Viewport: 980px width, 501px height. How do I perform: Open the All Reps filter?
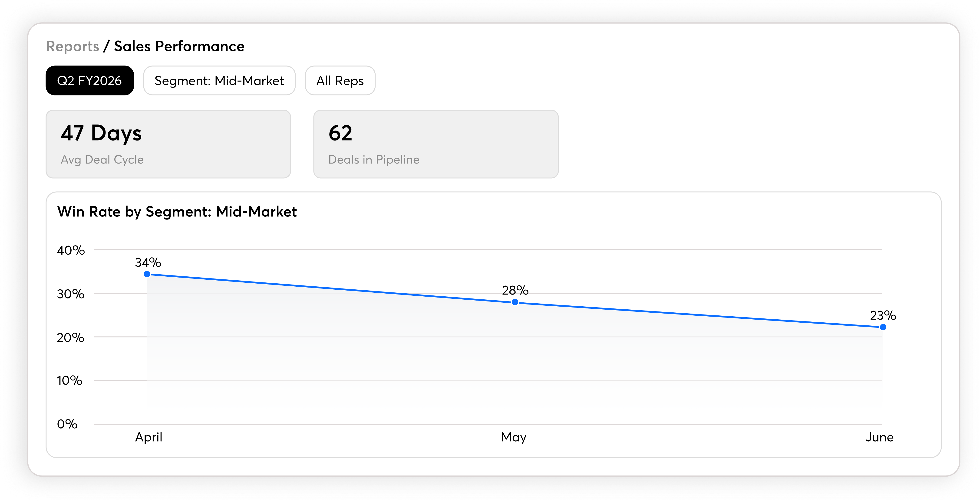340,81
